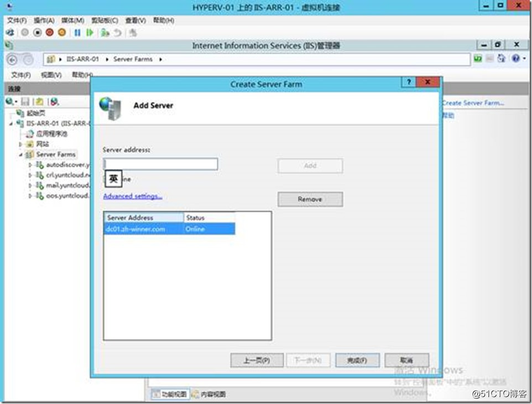Select the dc01.zh-winner.com row
This screenshot has width=532, height=404.
click(169, 229)
